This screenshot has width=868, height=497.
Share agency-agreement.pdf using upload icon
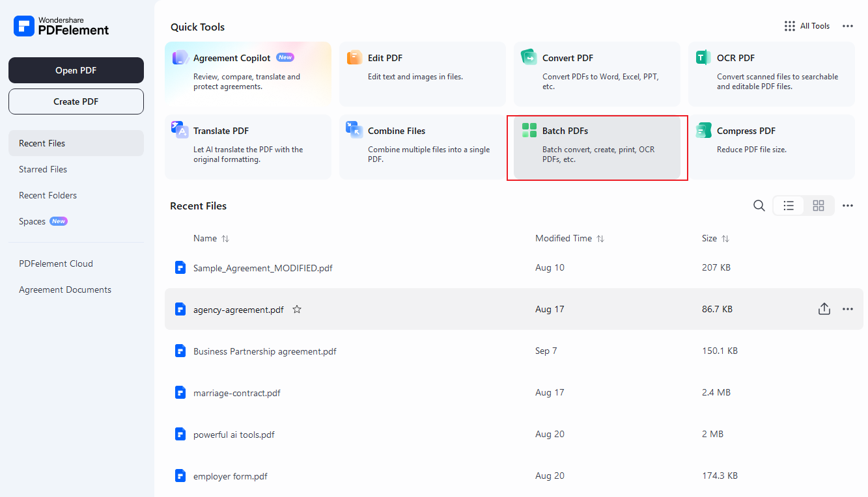point(824,309)
